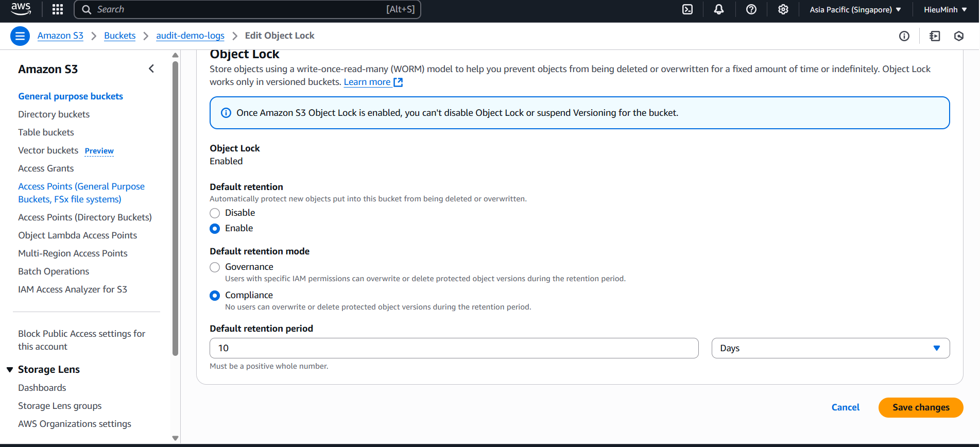Open the settings gear in the header
Viewport: 980px width, 447px height.
coord(783,9)
